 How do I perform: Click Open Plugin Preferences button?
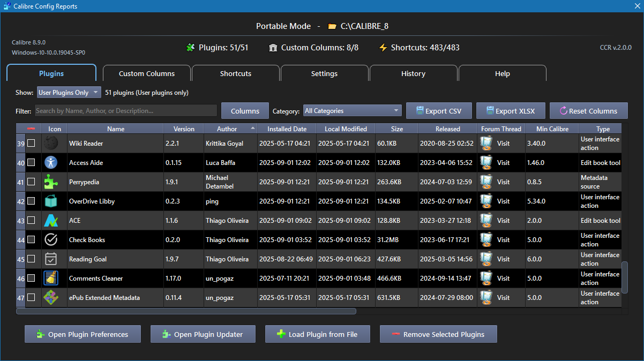83,334
